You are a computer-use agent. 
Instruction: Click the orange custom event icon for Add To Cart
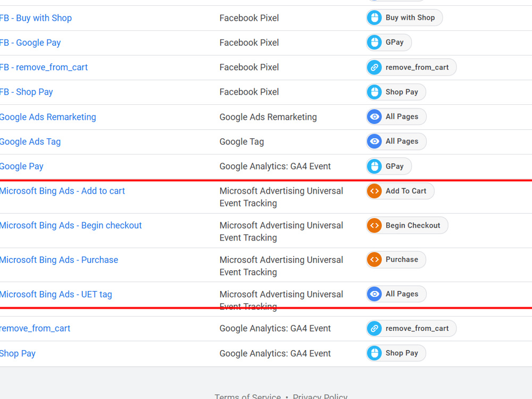pos(375,191)
